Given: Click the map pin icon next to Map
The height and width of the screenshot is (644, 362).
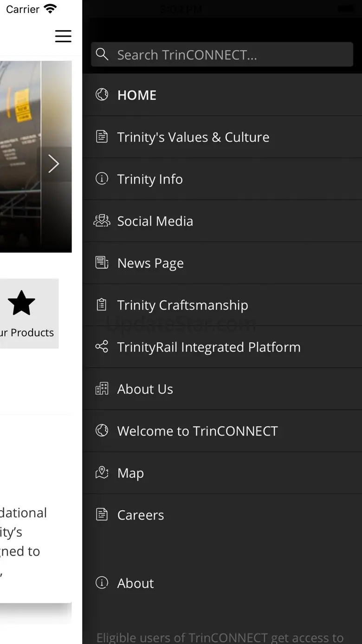Looking at the screenshot, I should pos(102,473).
